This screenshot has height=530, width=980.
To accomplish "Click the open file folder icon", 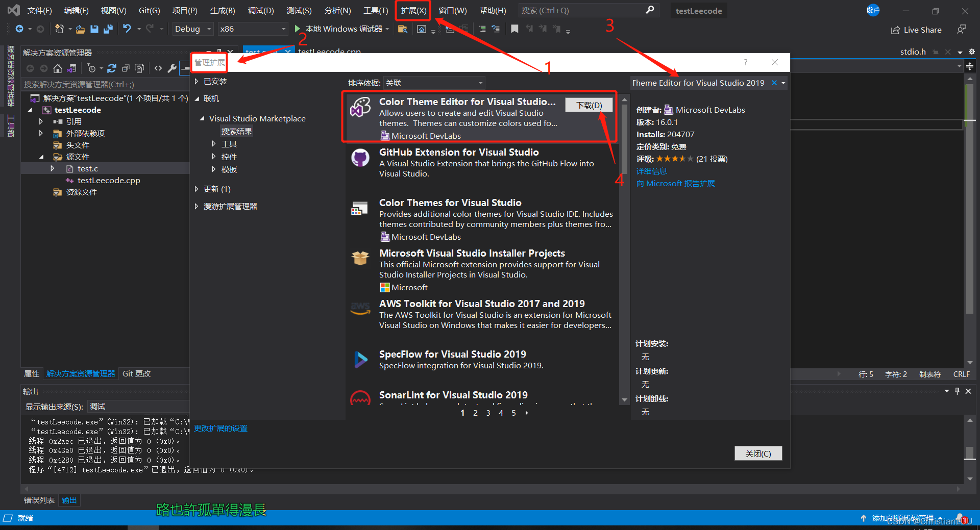I will [80, 29].
